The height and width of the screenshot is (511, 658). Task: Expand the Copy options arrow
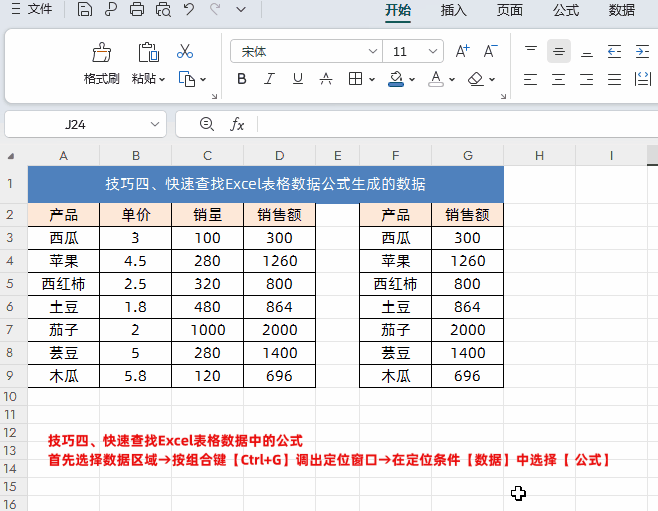tap(203, 79)
